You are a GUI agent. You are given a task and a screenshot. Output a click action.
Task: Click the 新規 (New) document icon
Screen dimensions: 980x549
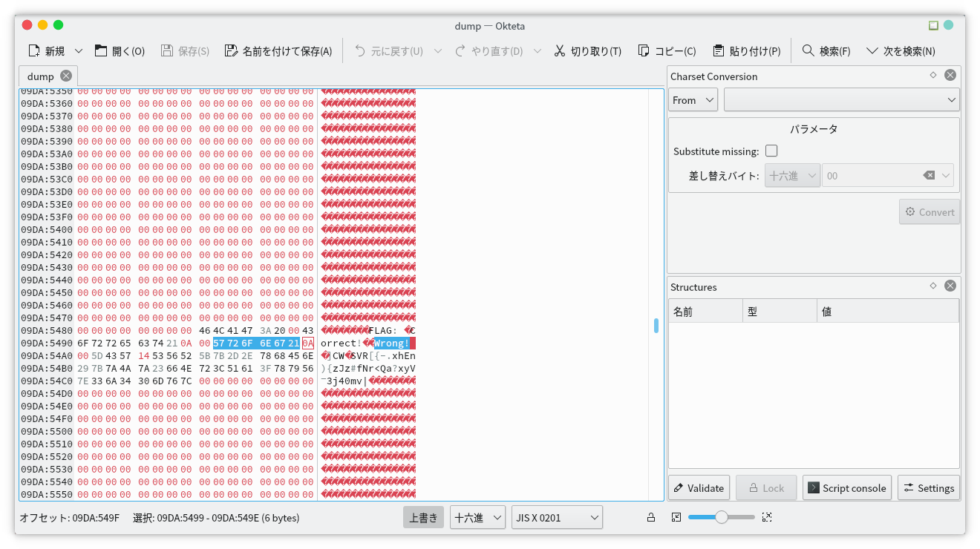click(33, 51)
